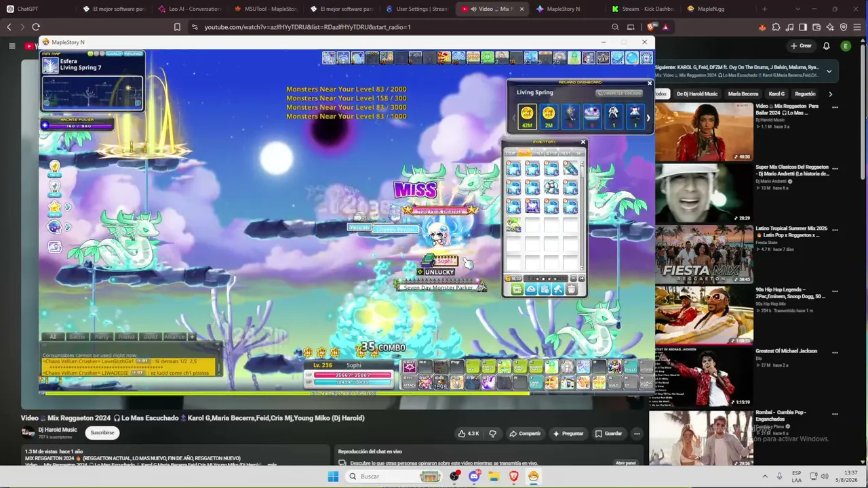The height and width of the screenshot is (488, 868).
Task: Expand more inventory tabs with double arrow
Action: [x=578, y=153]
